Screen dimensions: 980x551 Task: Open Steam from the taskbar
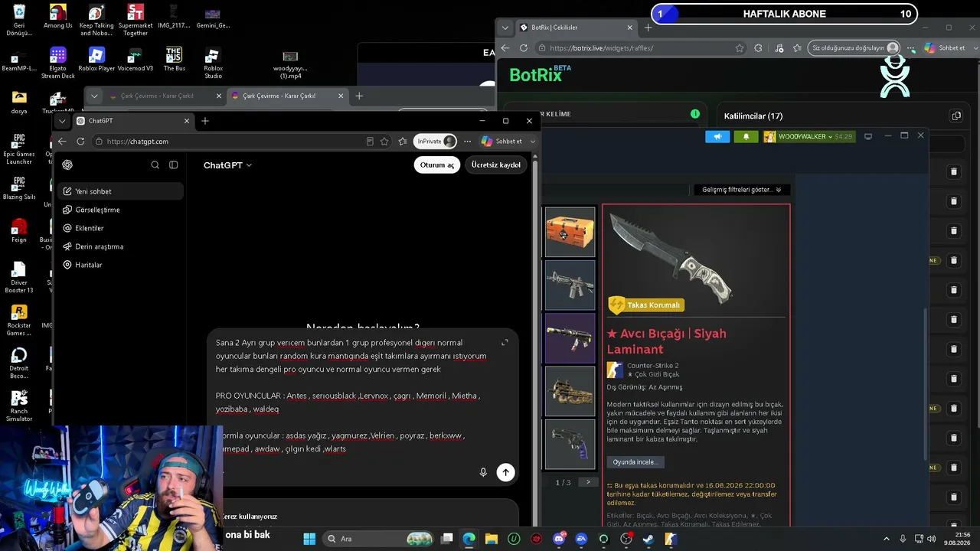[648, 539]
